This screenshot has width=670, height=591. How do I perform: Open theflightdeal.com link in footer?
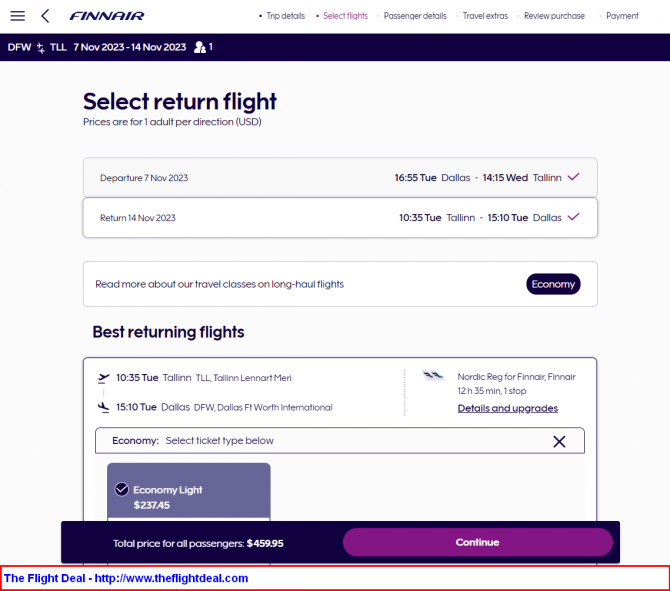point(171,578)
